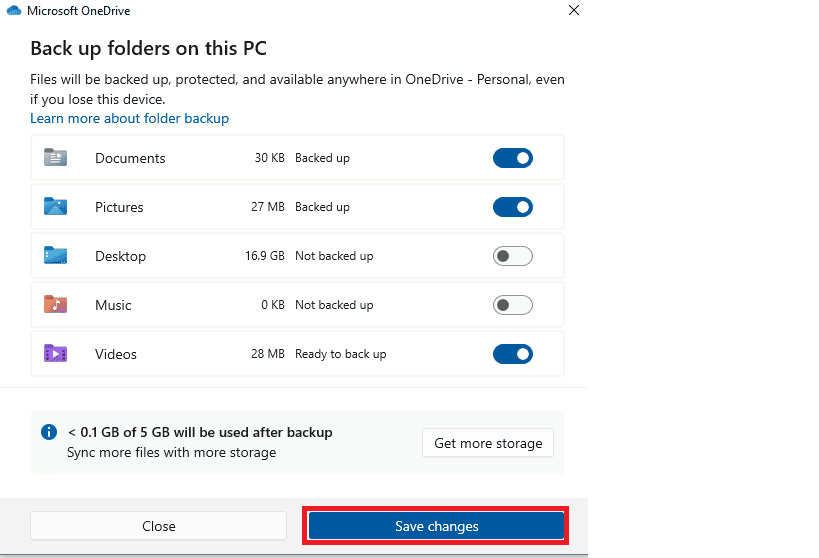Click the Get more storage button
The image size is (819, 558).
point(488,443)
